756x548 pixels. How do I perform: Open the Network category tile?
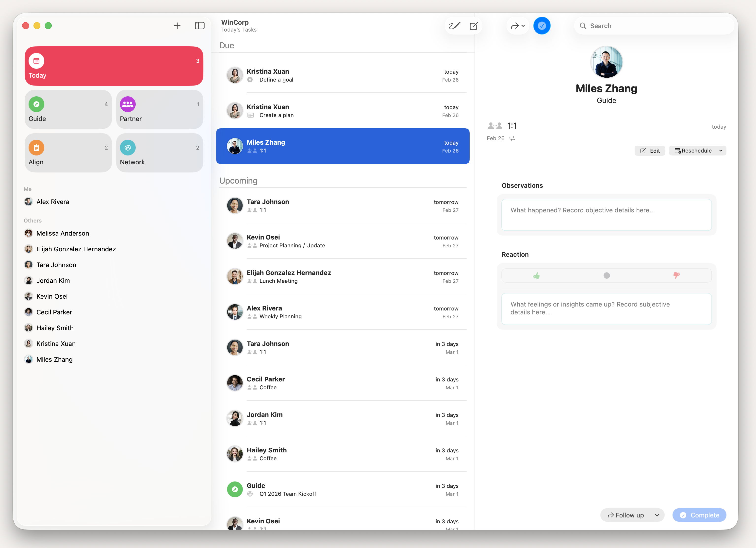(x=159, y=153)
